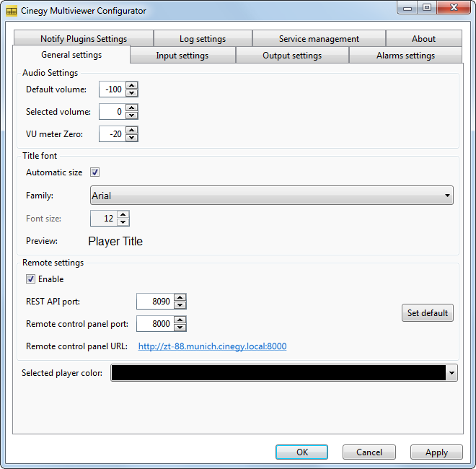Raise VU meter Zero with up arrow
Image resolution: width=476 pixels, height=469 pixels.
click(x=132, y=130)
